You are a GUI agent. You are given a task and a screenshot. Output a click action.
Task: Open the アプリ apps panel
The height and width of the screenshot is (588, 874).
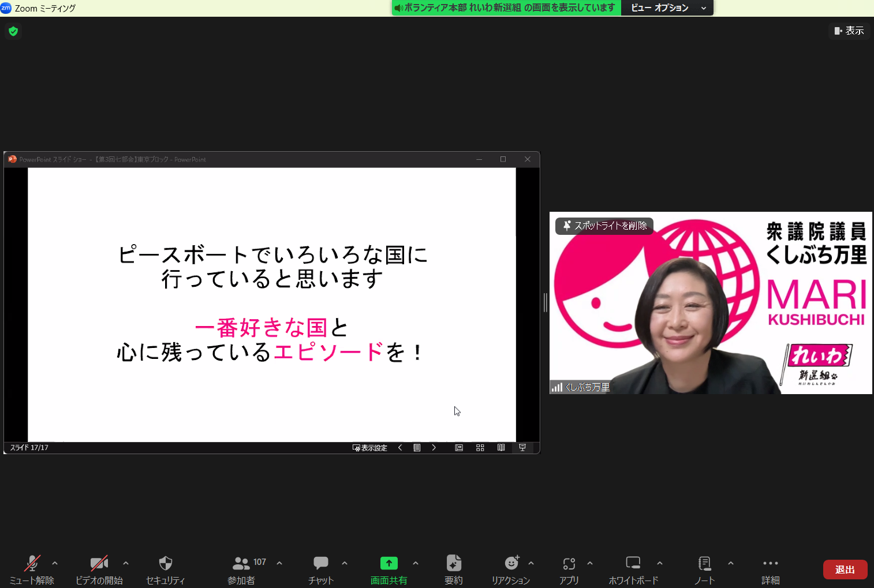click(569, 568)
